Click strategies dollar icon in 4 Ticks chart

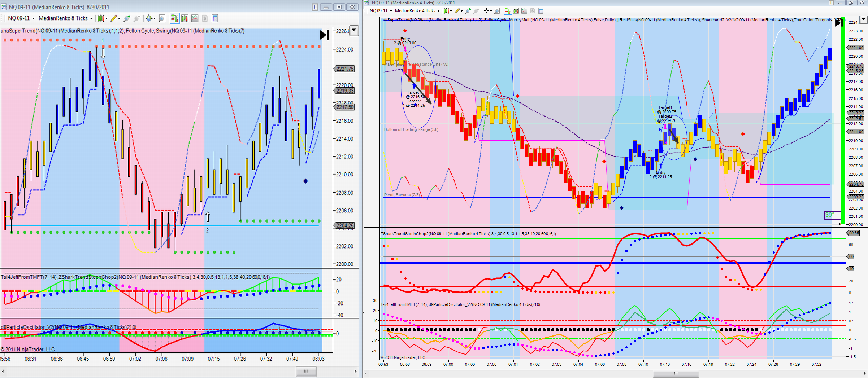533,11
